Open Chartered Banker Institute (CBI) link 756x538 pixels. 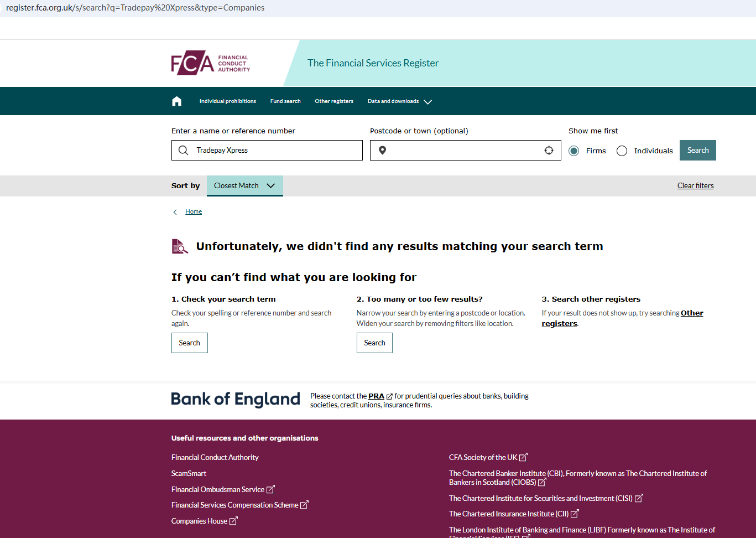(x=578, y=478)
